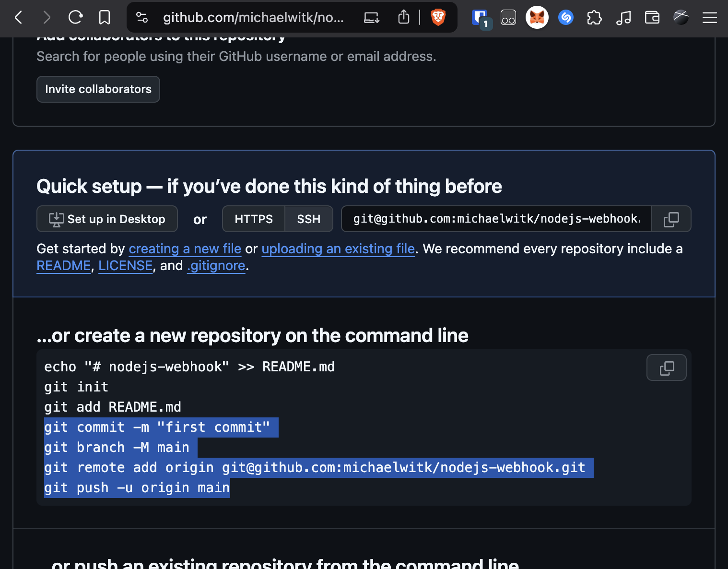
Task: Open Brave Shields lion icon
Action: pos(438,18)
